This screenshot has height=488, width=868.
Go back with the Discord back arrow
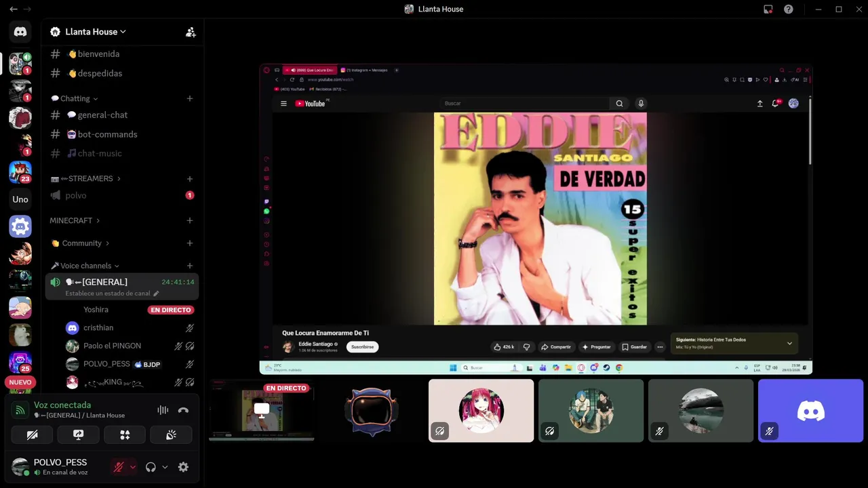13,9
